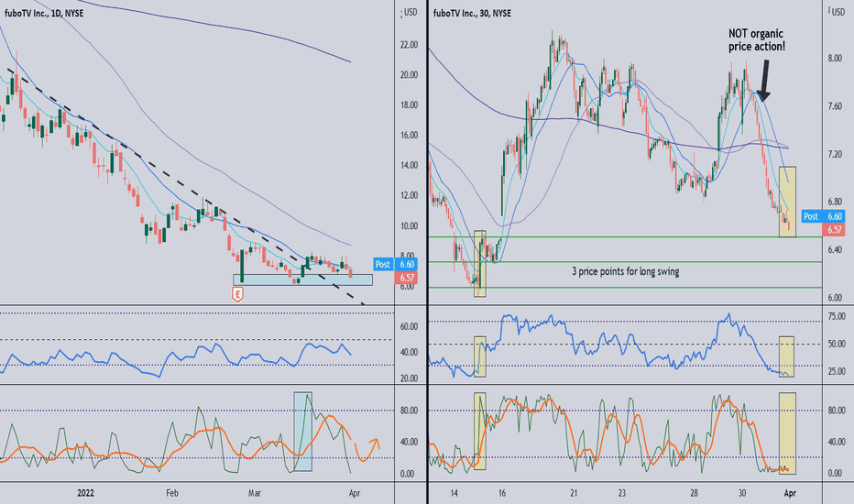Click the 25.00 level on the 30-minute RSI axis
Image resolution: width=854 pixels, height=504 pixels.
click(837, 372)
